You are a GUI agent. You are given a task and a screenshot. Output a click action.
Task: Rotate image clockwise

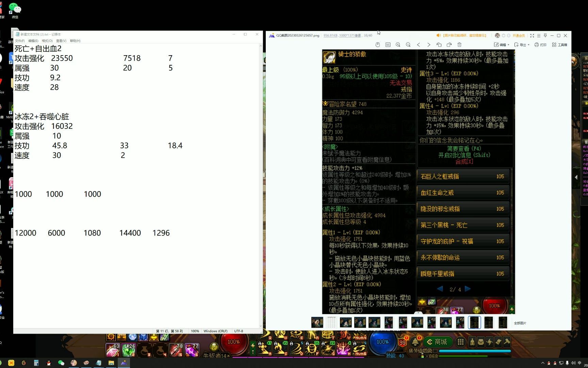point(449,45)
